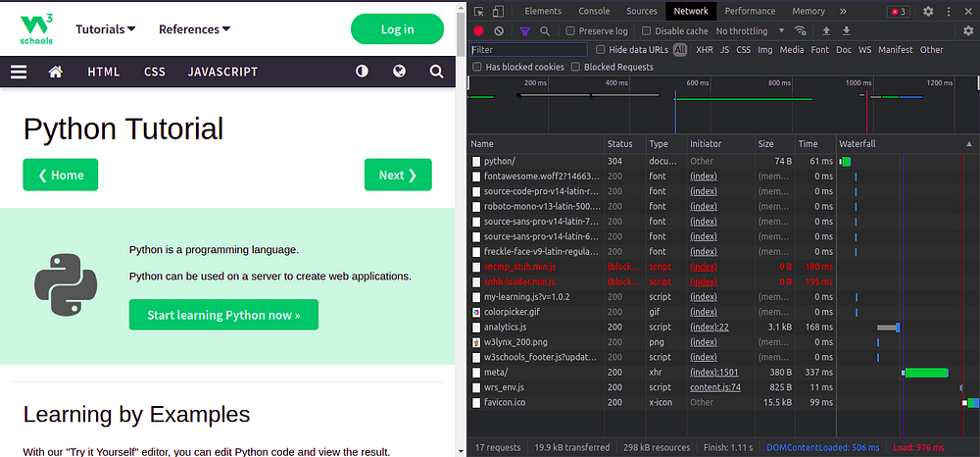Check the Has blocked cookies checkbox
Screen dimensions: 980x457
[x=477, y=67]
